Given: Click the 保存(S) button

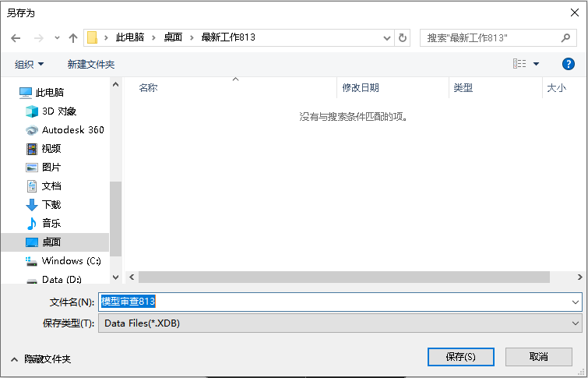Looking at the screenshot, I should [461, 357].
